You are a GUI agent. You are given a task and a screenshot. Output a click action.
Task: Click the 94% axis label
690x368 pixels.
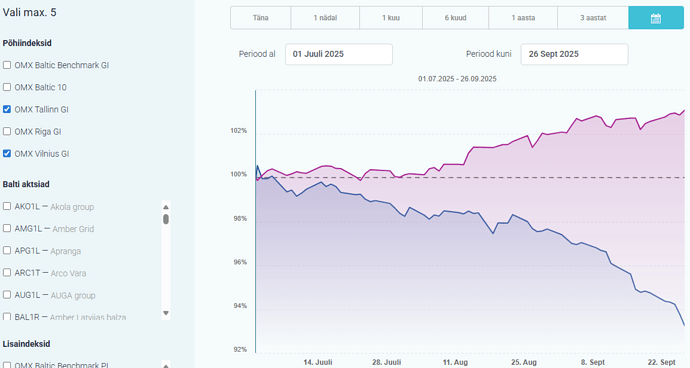pos(240,305)
